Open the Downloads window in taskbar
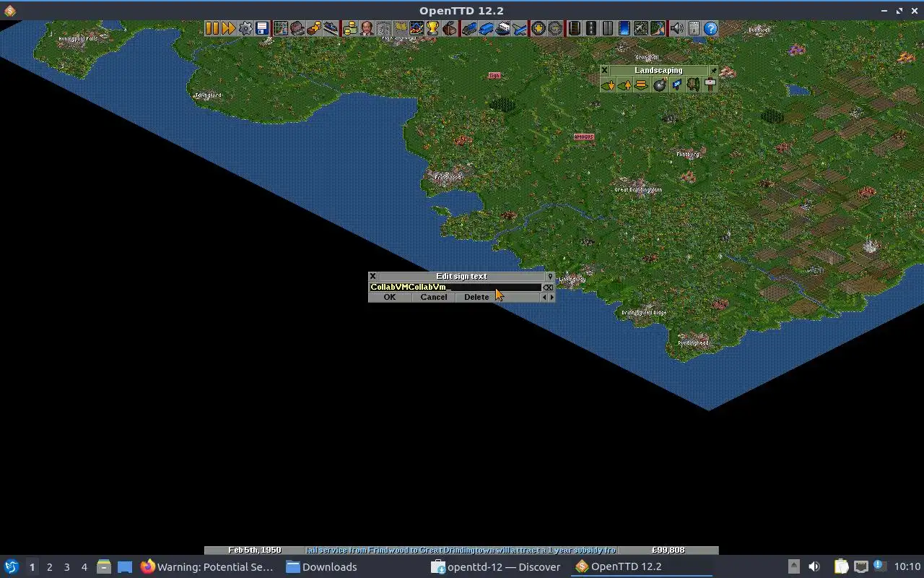This screenshot has width=924, height=578. click(322, 566)
